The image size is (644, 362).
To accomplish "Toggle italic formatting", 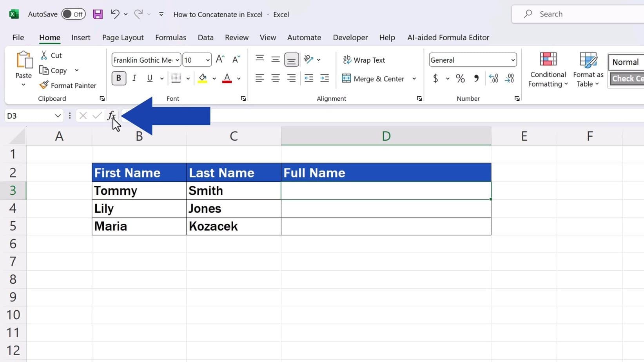I will click(134, 78).
